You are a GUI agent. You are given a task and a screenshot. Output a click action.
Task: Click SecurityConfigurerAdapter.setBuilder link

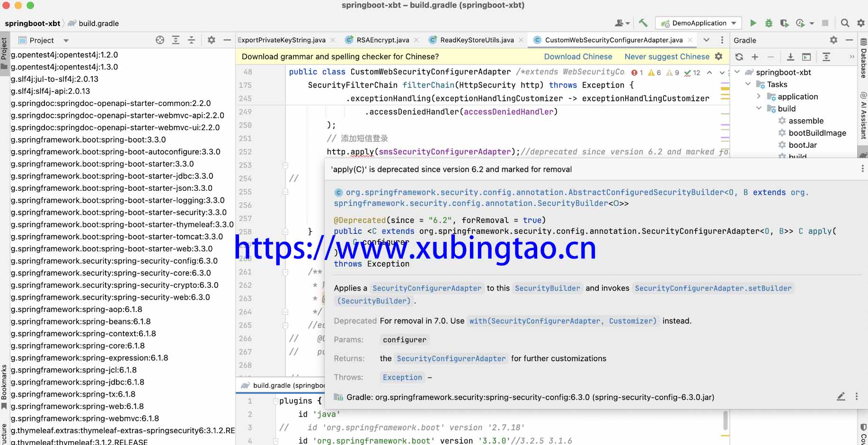713,288
